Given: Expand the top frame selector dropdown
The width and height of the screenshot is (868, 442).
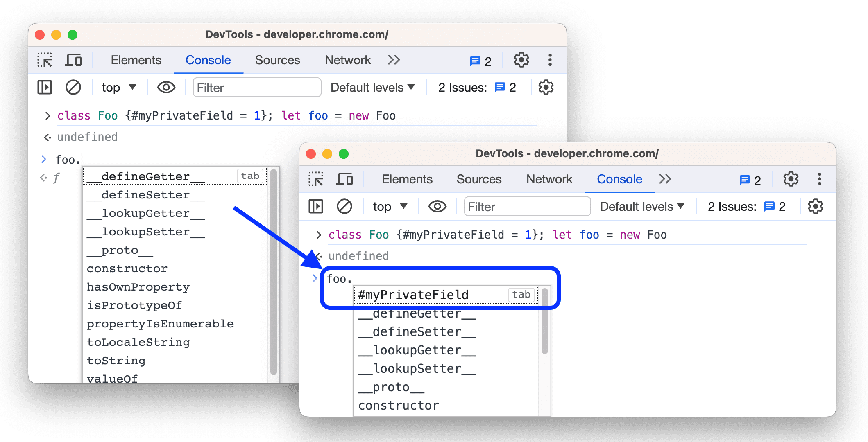Looking at the screenshot, I should tap(118, 88).
